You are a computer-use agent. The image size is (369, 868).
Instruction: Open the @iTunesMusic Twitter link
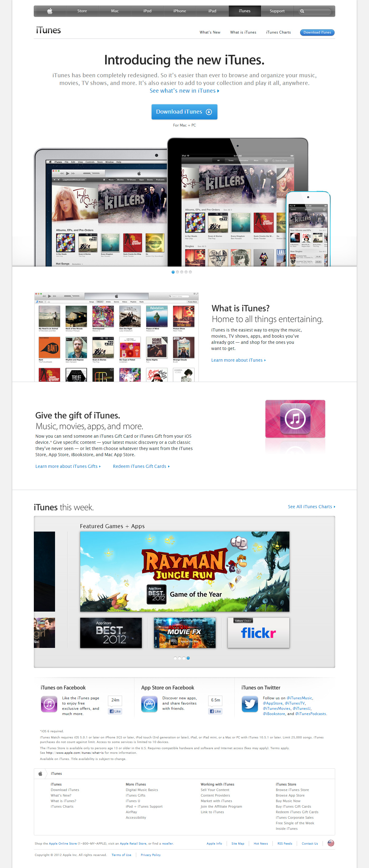click(300, 698)
